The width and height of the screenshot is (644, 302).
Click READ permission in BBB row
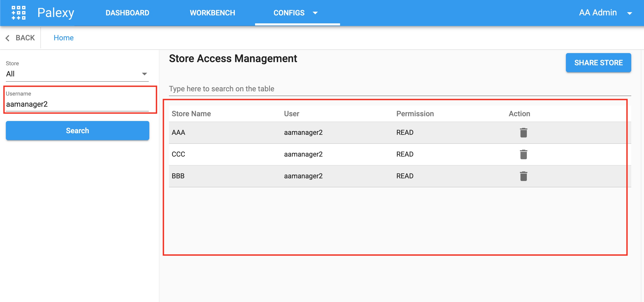coord(405,176)
